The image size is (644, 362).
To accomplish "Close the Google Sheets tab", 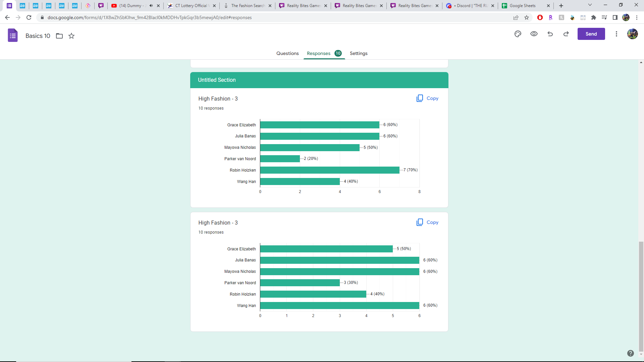I will pyautogui.click(x=548, y=6).
